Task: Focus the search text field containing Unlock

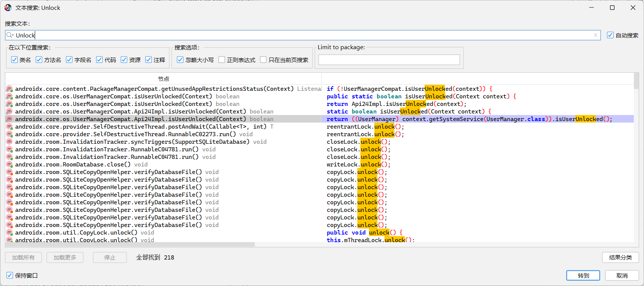Action: tap(303, 35)
